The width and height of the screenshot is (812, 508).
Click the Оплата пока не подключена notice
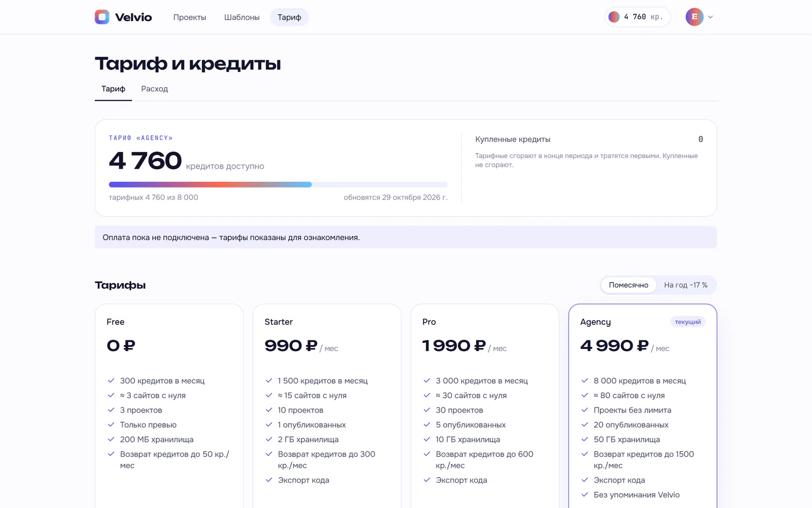406,237
